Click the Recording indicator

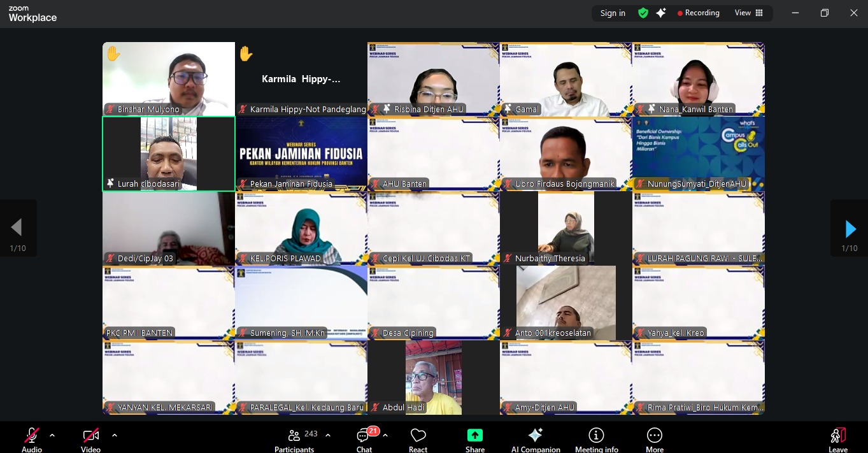(x=698, y=13)
